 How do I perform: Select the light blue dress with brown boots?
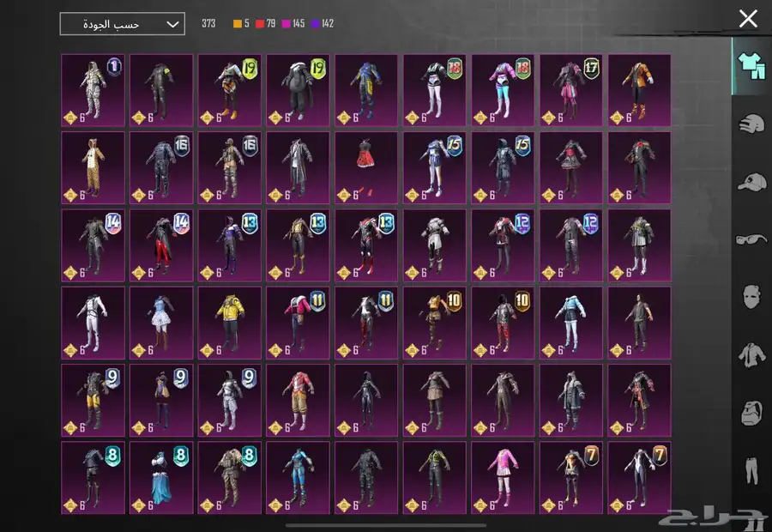click(x=161, y=323)
